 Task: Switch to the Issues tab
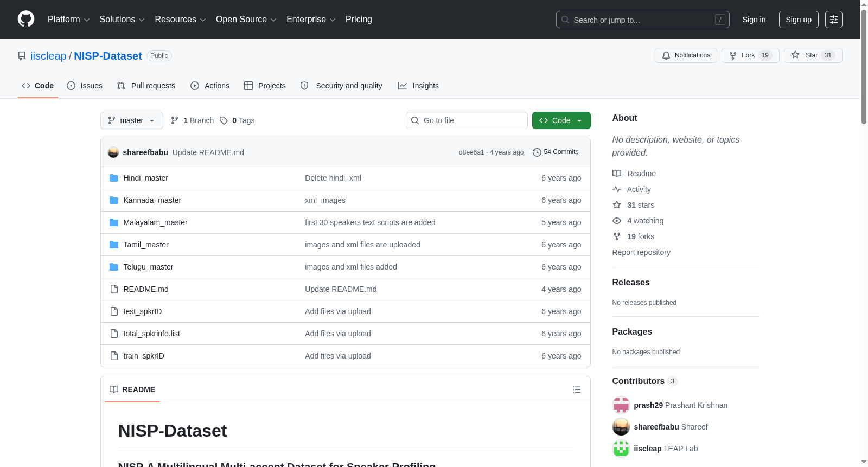[x=85, y=86]
